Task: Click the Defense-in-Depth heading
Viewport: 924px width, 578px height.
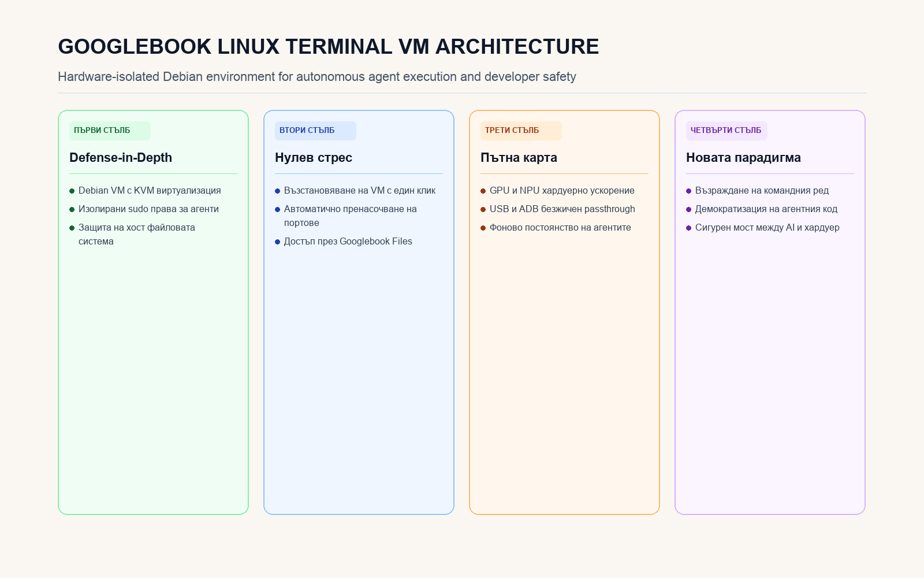Action: [x=121, y=158]
